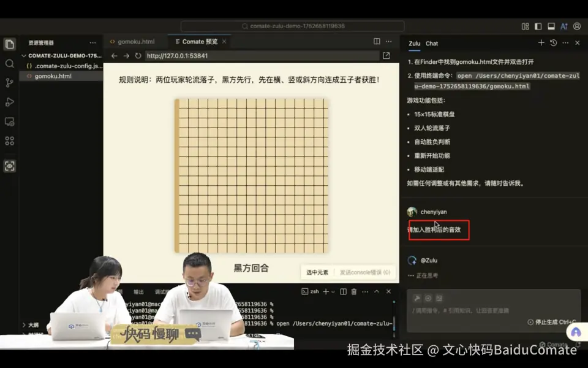Switch to the Zulu tab
This screenshot has width=588, height=368.
pos(415,44)
